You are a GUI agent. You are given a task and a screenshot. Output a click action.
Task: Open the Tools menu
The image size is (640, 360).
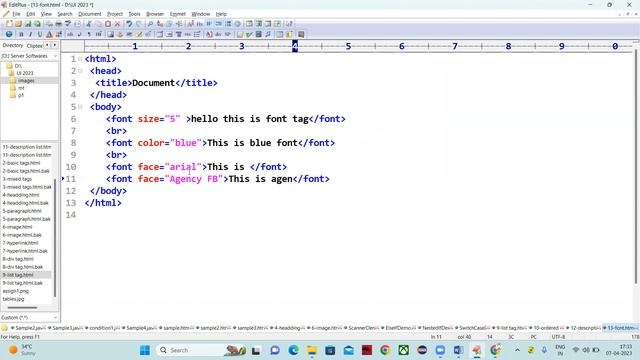(134, 14)
